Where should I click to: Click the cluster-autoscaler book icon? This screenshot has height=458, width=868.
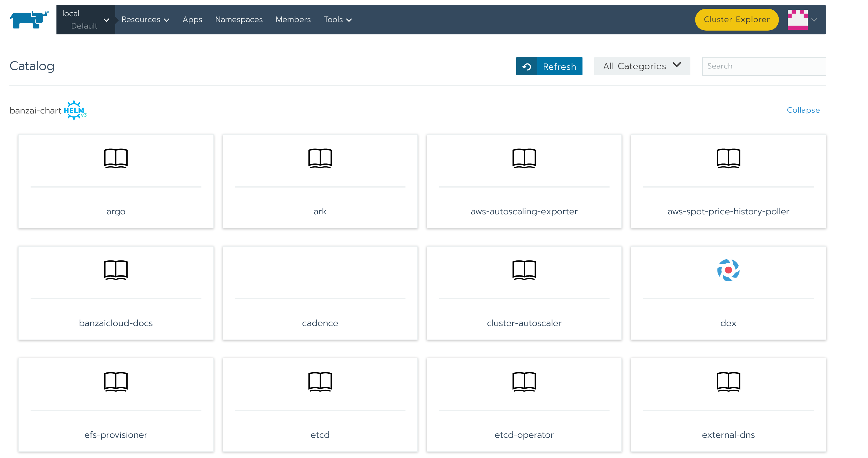[x=524, y=270]
